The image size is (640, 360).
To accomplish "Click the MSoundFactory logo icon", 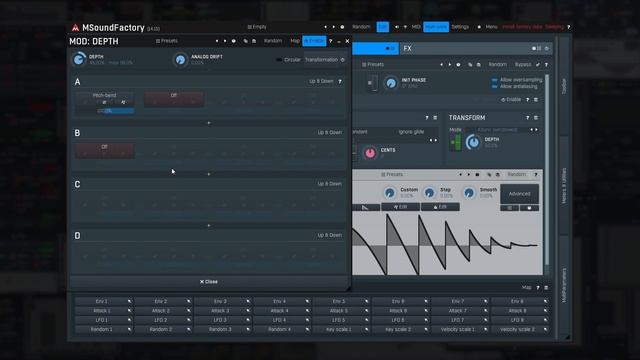I will click(75, 27).
